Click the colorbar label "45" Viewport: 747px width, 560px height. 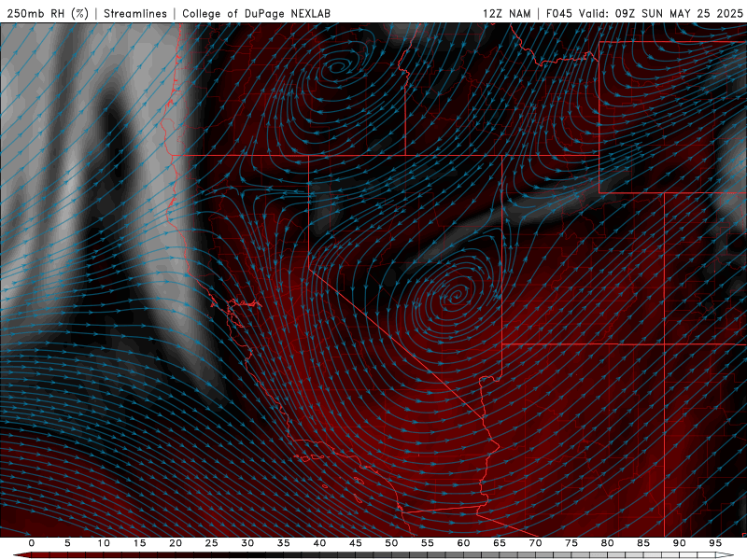pos(355,543)
